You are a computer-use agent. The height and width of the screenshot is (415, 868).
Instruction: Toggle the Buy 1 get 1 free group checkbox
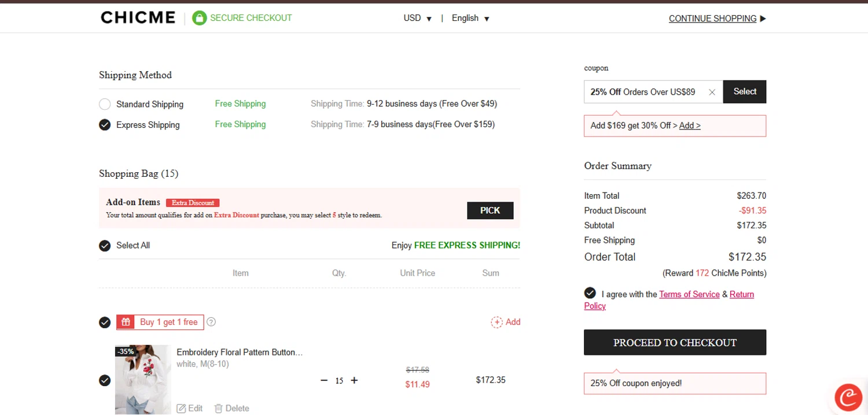tap(105, 323)
